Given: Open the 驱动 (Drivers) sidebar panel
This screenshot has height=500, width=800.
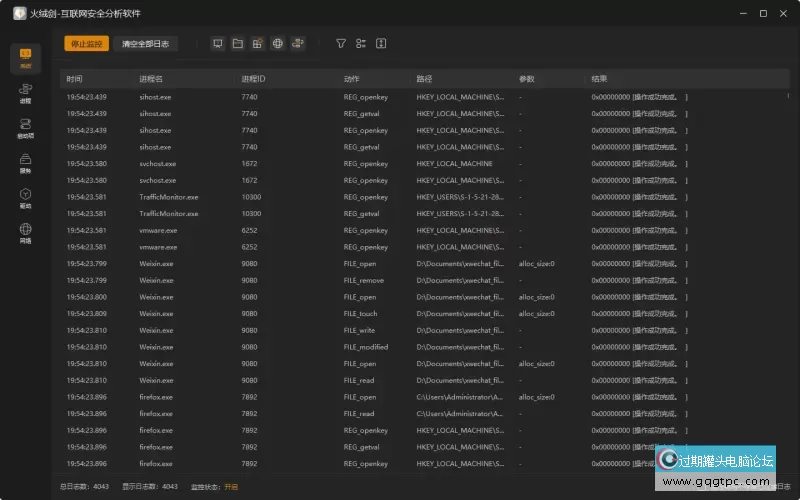Looking at the screenshot, I should pyautogui.click(x=25, y=198).
